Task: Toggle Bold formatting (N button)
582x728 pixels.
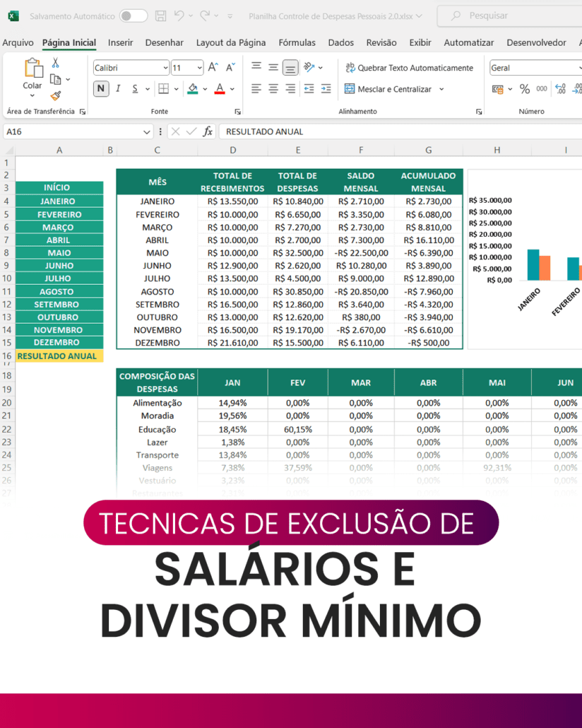Action: pyautogui.click(x=101, y=89)
